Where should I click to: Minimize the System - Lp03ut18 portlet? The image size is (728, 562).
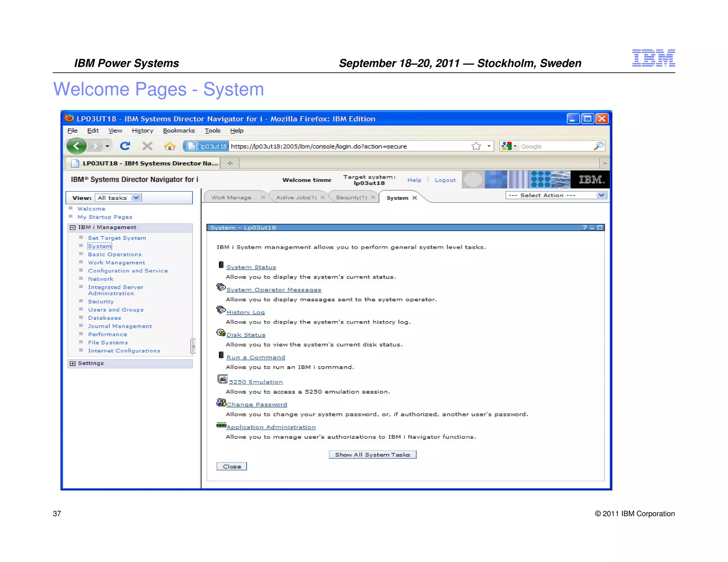(592, 228)
